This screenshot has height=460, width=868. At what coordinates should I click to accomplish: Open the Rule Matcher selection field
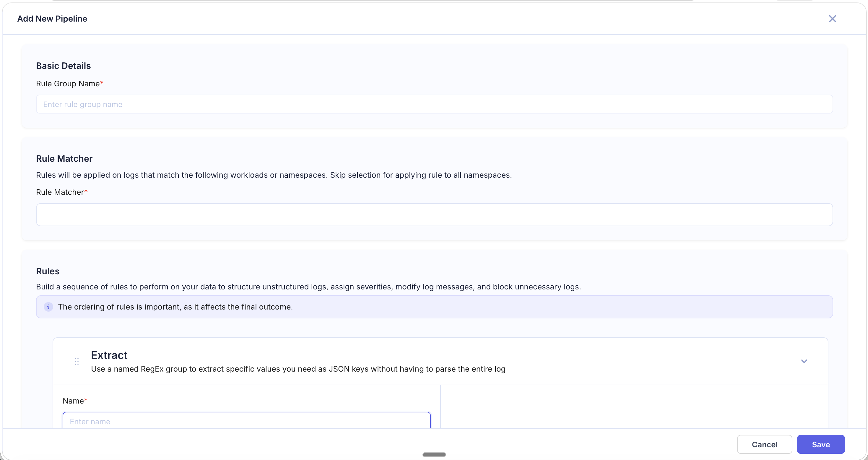(434, 215)
